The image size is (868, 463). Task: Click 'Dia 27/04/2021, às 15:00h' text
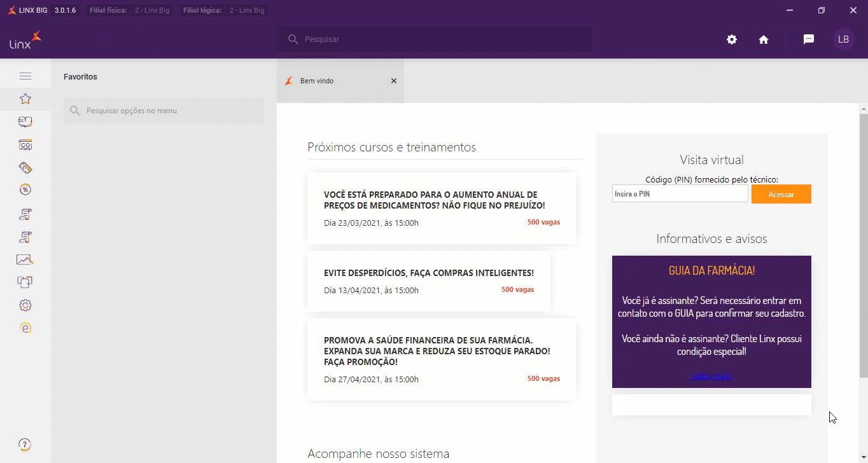(x=371, y=379)
